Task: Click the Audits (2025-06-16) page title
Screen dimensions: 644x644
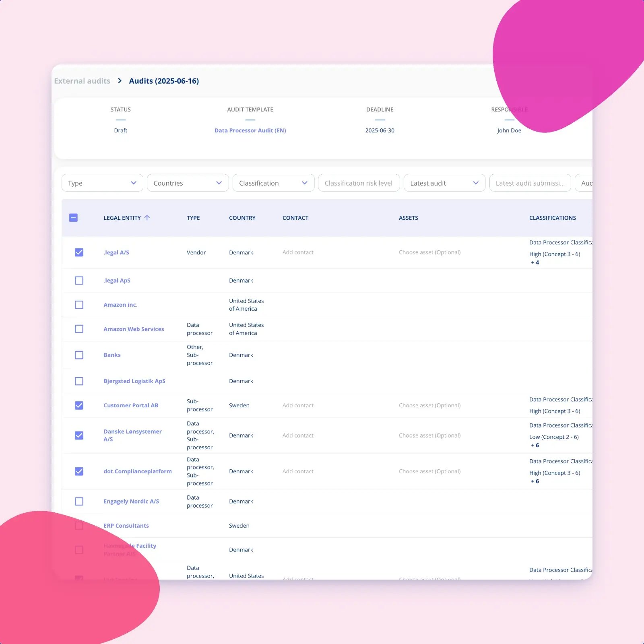Action: (164, 81)
